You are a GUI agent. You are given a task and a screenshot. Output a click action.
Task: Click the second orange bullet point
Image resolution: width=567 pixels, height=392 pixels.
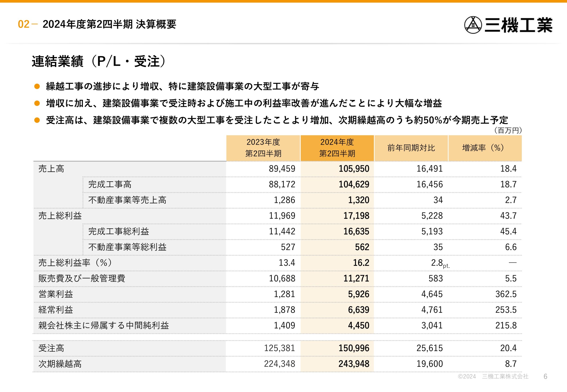click(x=37, y=103)
